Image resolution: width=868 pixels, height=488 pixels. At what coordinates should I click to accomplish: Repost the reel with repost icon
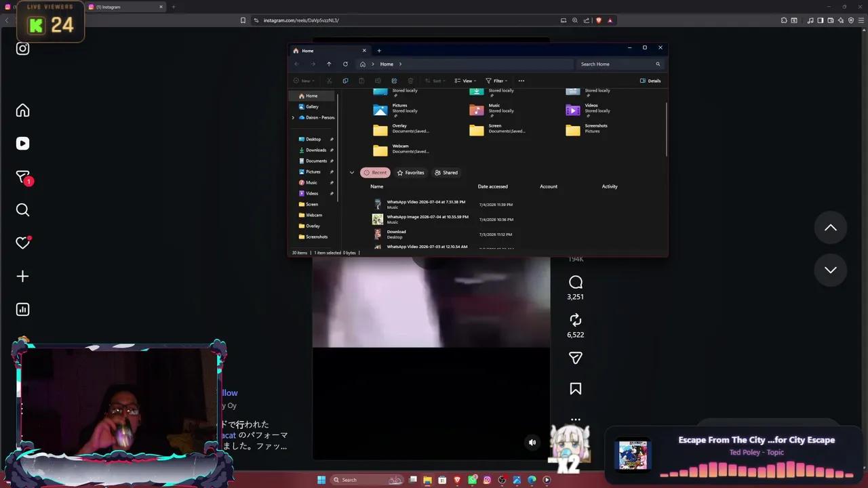click(576, 320)
